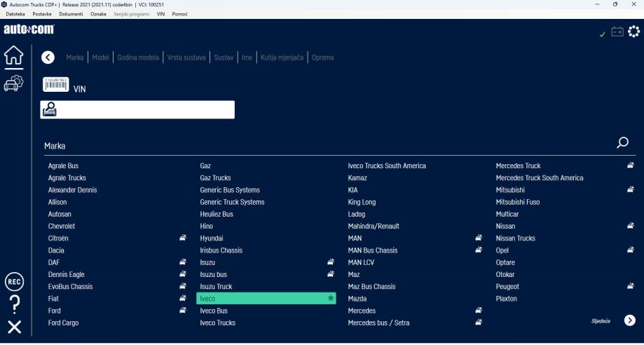Open the Dokumenti menu
644x345 pixels.
pyautogui.click(x=71, y=14)
